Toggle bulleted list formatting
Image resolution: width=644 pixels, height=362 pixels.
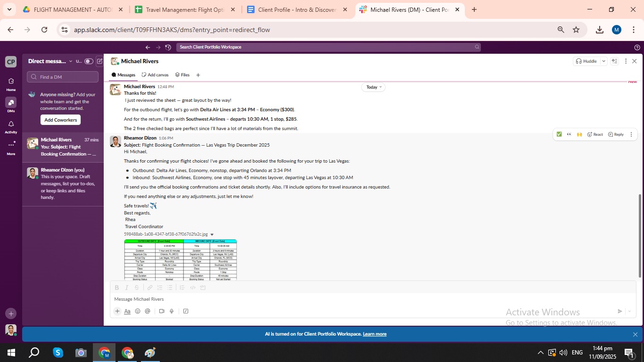(x=170, y=288)
